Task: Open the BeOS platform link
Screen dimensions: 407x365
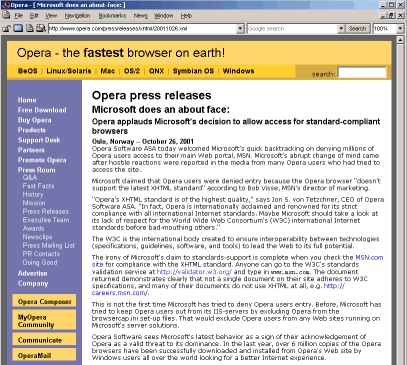Action: pos(28,71)
